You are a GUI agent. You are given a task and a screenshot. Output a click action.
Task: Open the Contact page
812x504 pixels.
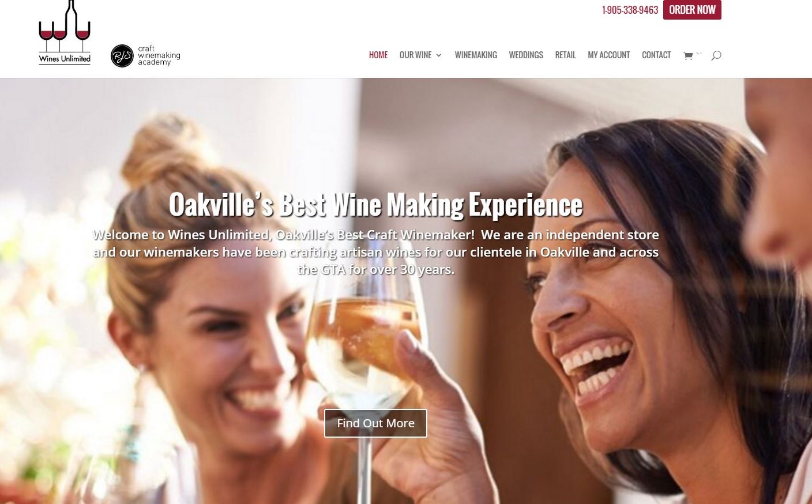point(656,55)
